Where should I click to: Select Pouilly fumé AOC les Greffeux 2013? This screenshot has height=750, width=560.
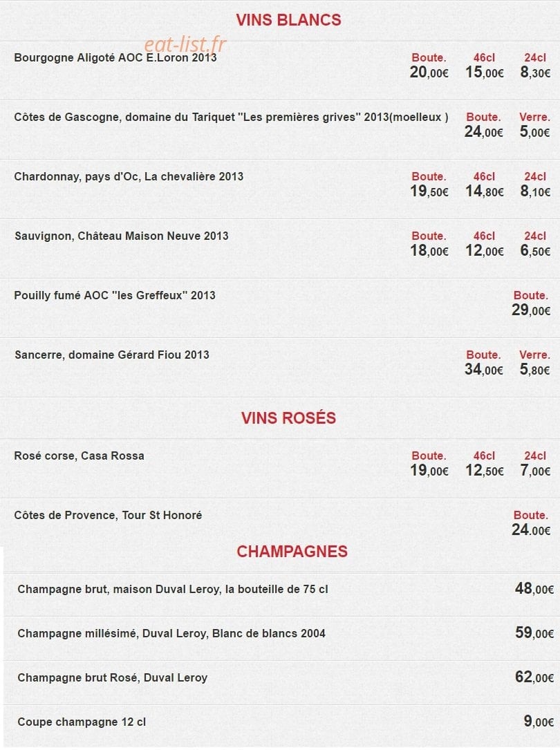[x=115, y=295]
